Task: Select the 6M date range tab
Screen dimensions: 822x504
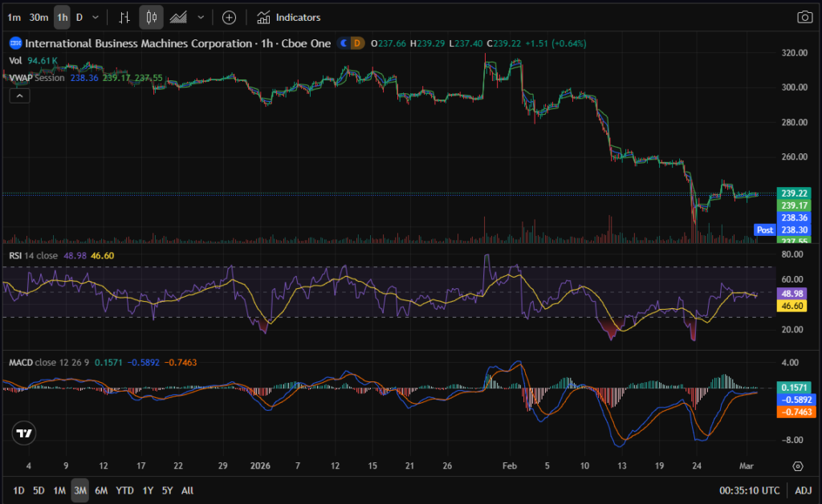Action: click(101, 490)
